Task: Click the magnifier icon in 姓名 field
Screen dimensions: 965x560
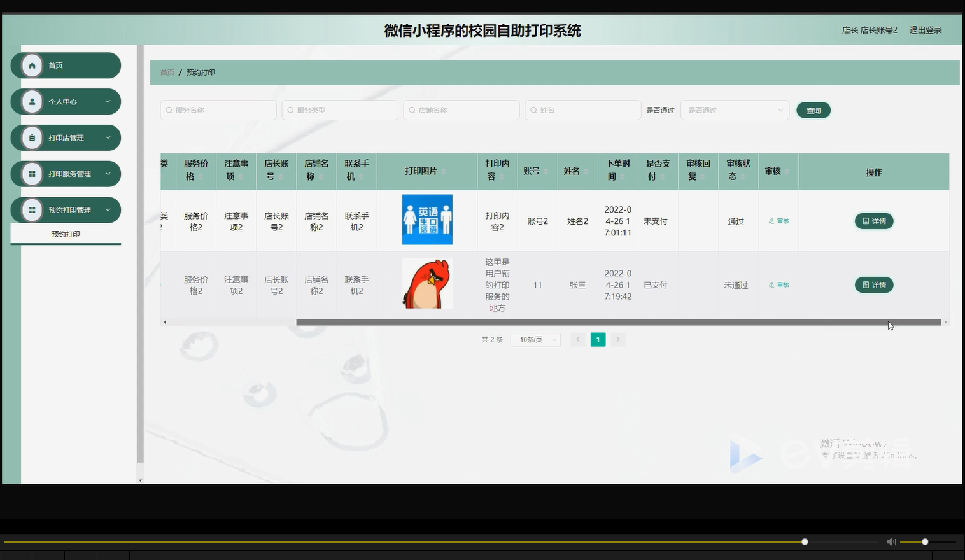Action: (533, 109)
